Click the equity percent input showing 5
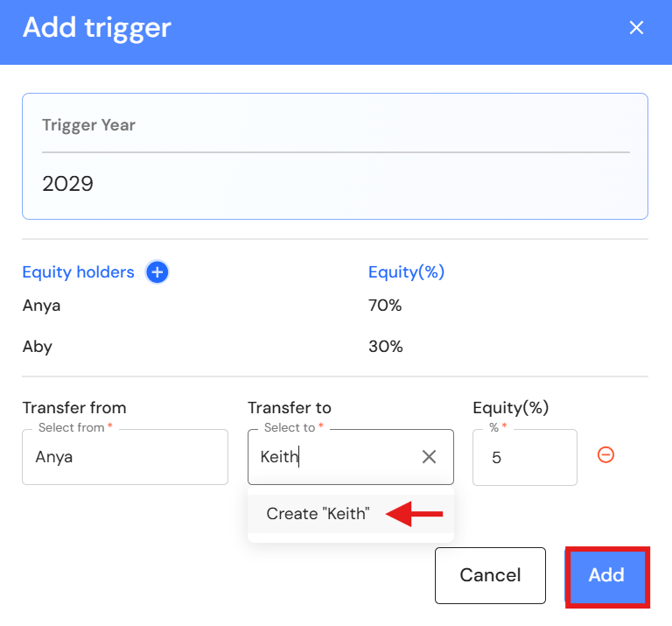This screenshot has height=626, width=672. click(x=524, y=457)
